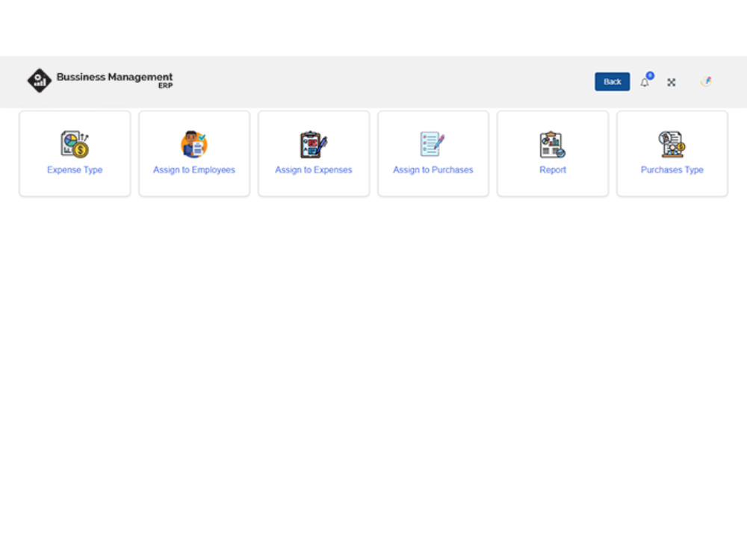Click the Assign to Expenses clipboard icon
Viewport: 747px width, 560px height.
(314, 143)
